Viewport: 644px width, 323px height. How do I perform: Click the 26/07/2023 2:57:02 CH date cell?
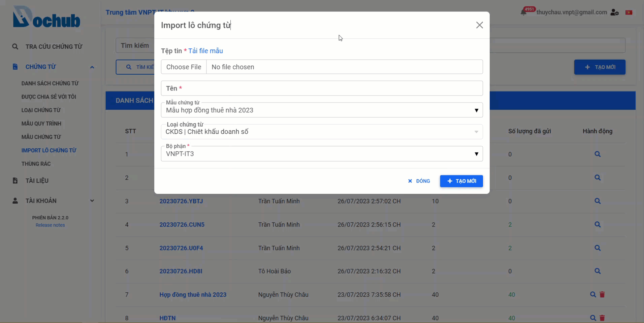369,201
